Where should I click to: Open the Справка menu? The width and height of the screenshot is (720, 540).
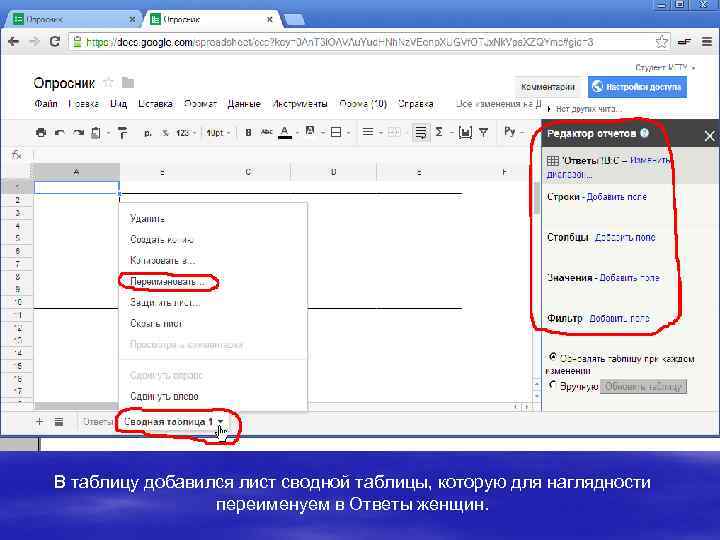pos(416,104)
